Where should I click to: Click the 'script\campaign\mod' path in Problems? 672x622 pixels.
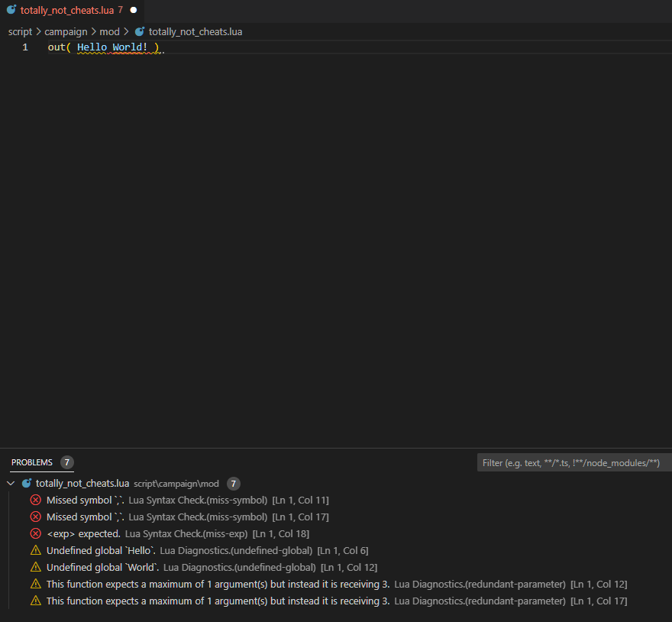coord(176,484)
